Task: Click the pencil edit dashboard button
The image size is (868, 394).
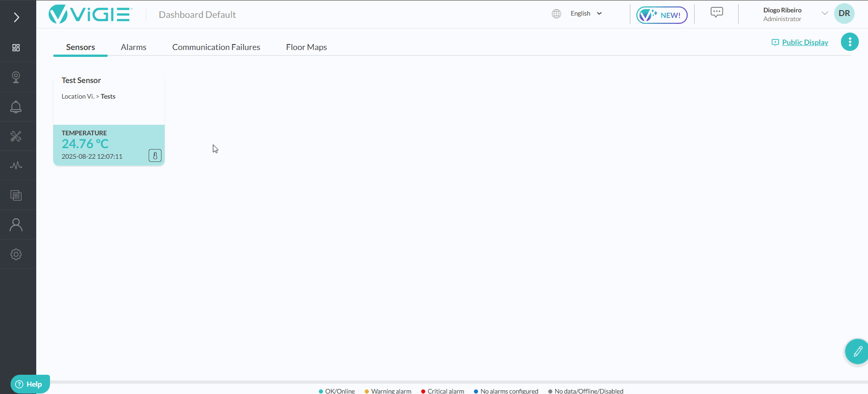Action: click(857, 352)
